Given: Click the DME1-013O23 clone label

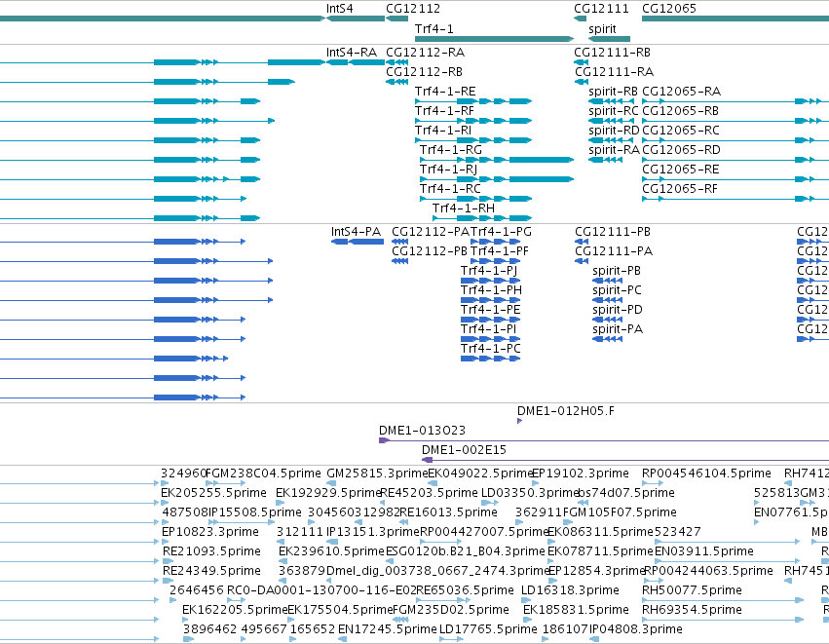Looking at the screenshot, I should pyautogui.click(x=422, y=431).
